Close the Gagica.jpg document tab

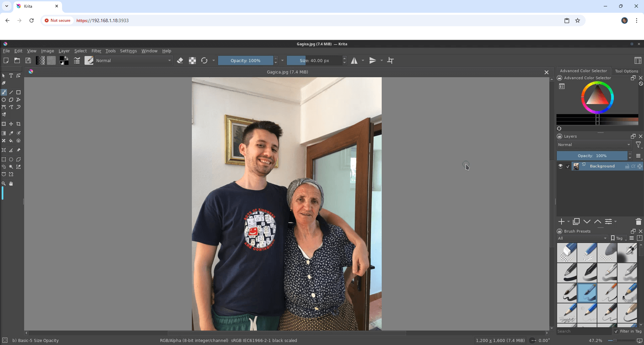point(546,72)
